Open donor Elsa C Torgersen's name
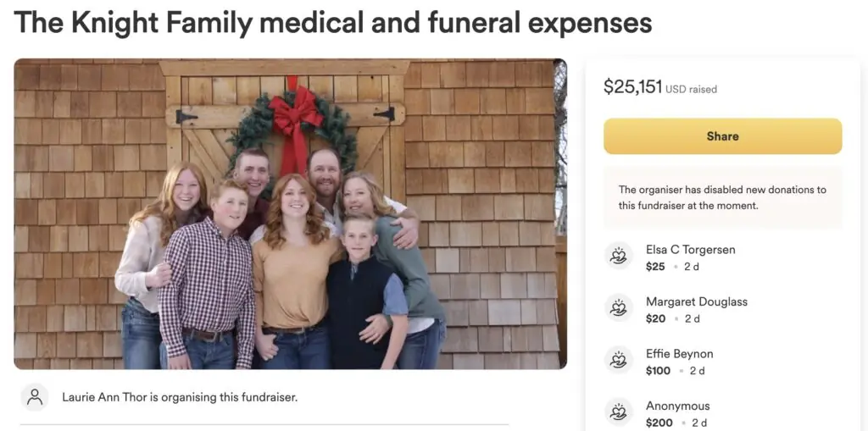This screenshot has height=431, width=868. [x=690, y=250]
